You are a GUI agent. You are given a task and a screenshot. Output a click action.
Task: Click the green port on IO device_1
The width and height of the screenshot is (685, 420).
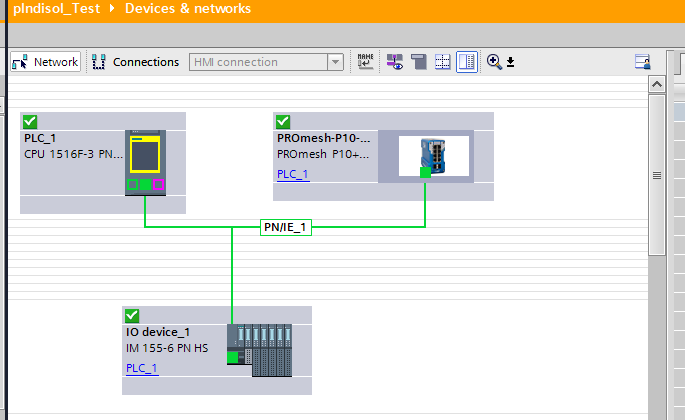232,358
